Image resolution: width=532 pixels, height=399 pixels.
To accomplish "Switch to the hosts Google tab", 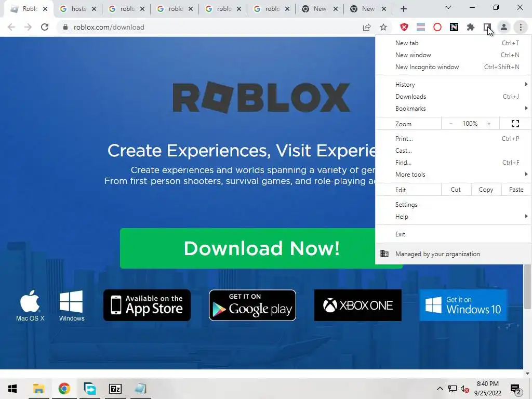I will coord(77,9).
